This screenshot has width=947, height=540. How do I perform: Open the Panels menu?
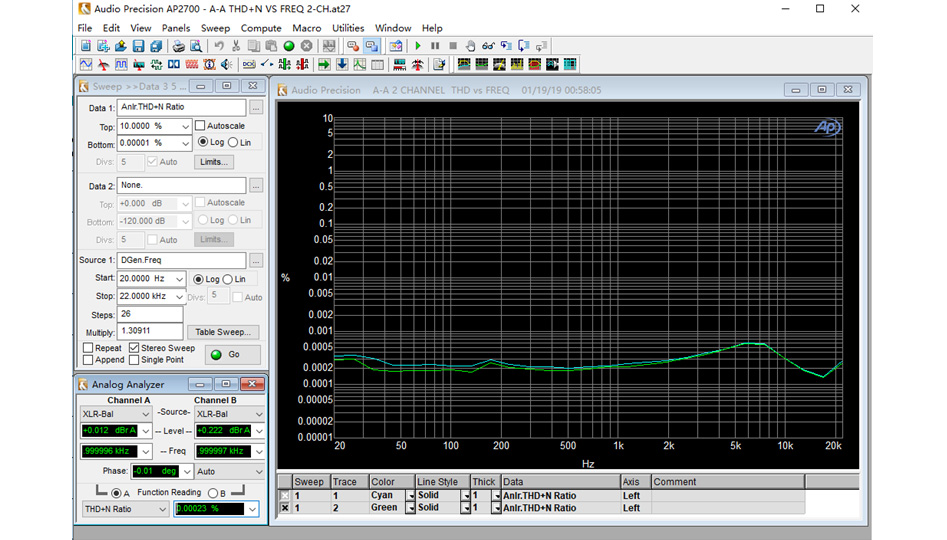[x=176, y=28]
